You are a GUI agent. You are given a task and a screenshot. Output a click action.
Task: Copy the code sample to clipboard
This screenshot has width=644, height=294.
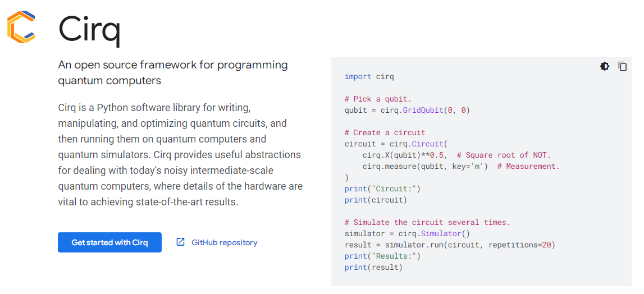(623, 66)
